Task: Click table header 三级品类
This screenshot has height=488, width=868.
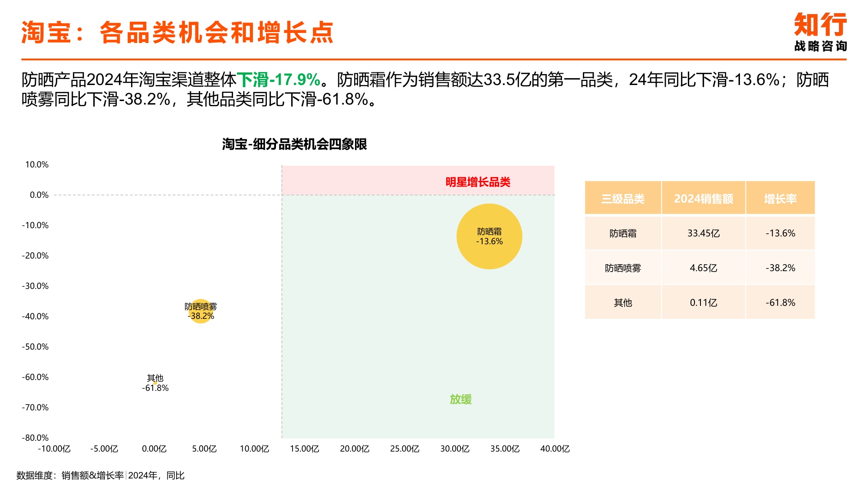Action: pyautogui.click(x=623, y=199)
